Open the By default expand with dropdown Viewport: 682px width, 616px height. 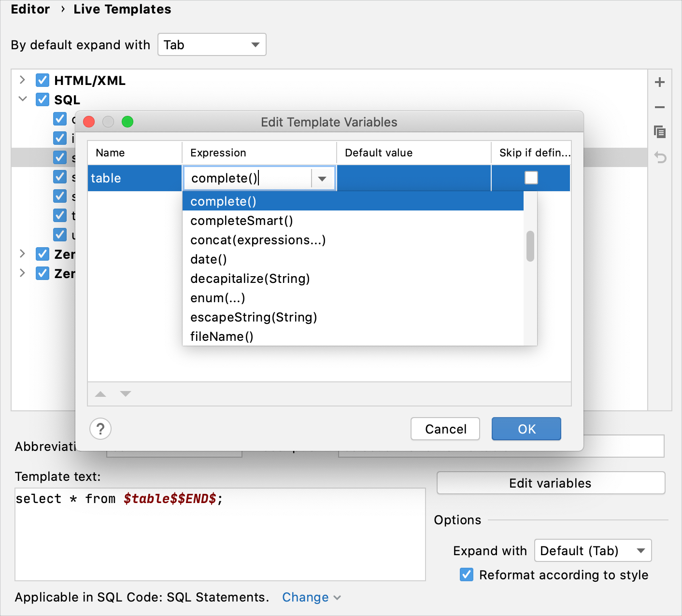(212, 44)
